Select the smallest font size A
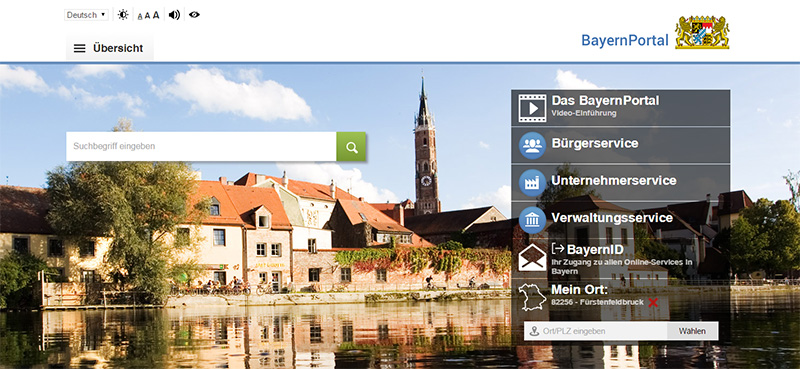 click(140, 16)
